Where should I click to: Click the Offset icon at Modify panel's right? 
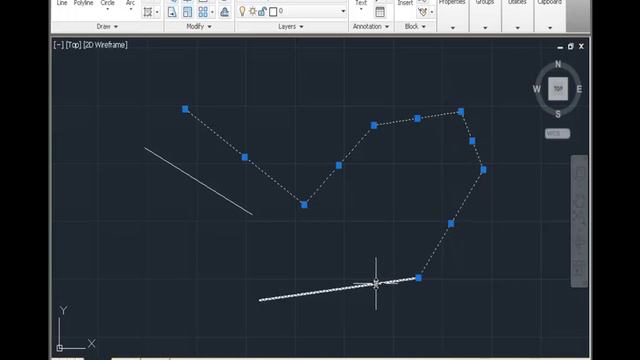224,12
